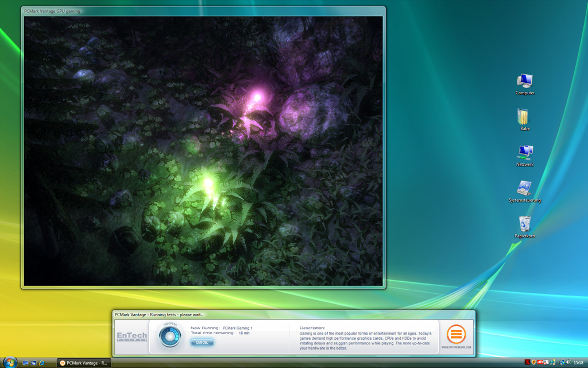The width and height of the screenshot is (588, 368).
Task: Click Show Desktop in Quick Launch
Action: [x=25, y=363]
